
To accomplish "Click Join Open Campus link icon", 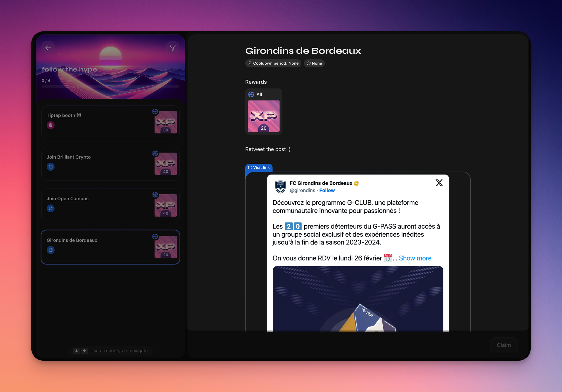I will (x=51, y=208).
